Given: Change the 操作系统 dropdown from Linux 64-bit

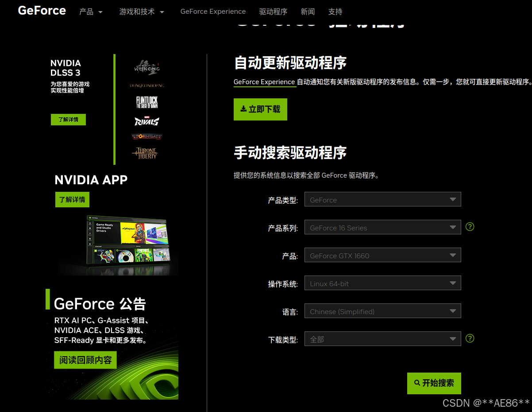Looking at the screenshot, I should [x=383, y=283].
